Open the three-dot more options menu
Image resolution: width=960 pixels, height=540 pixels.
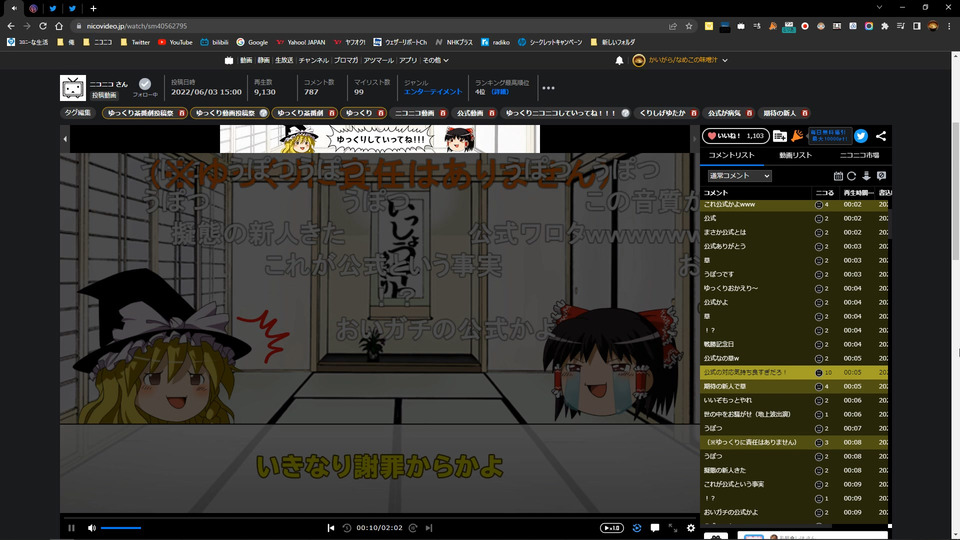coord(548,88)
